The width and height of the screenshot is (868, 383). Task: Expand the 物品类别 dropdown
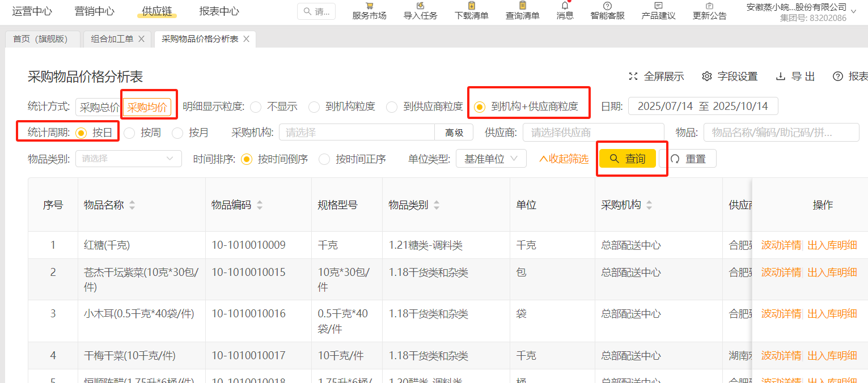tap(129, 159)
